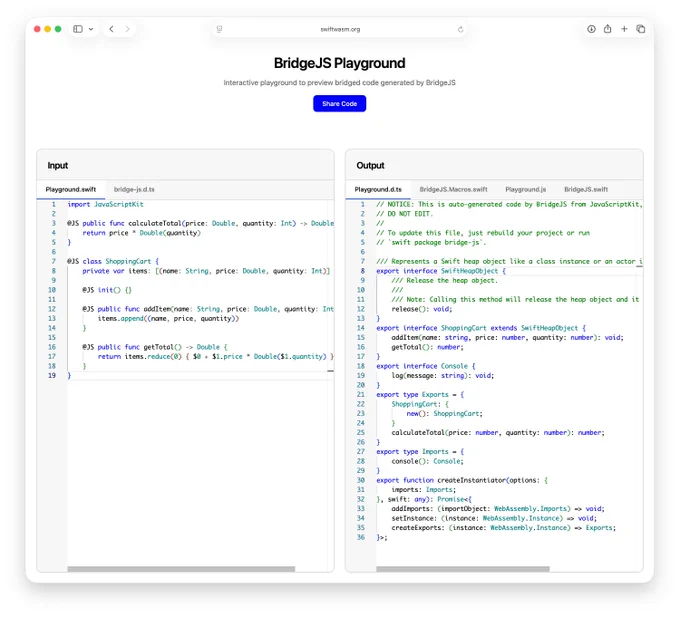The height and width of the screenshot is (617, 680).
Task: Select the Playground.d.ts output tab
Action: pyautogui.click(x=378, y=189)
